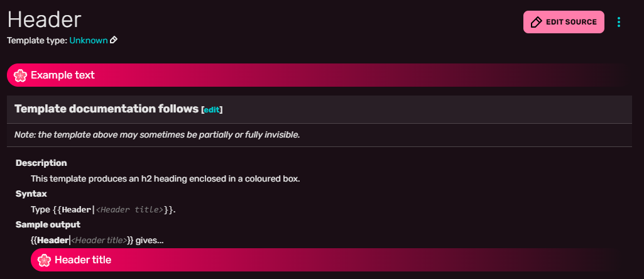Click the flower icon beside Header title

tap(44, 260)
